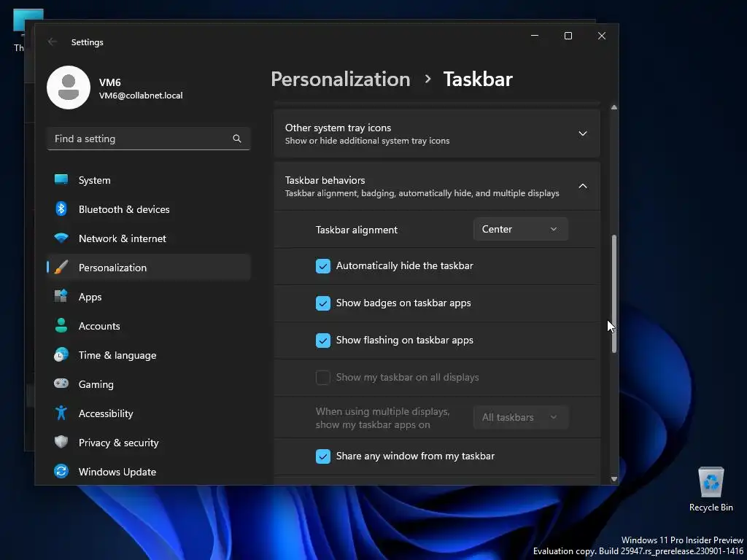
Task: Click the Accounts person icon
Action: (61, 325)
